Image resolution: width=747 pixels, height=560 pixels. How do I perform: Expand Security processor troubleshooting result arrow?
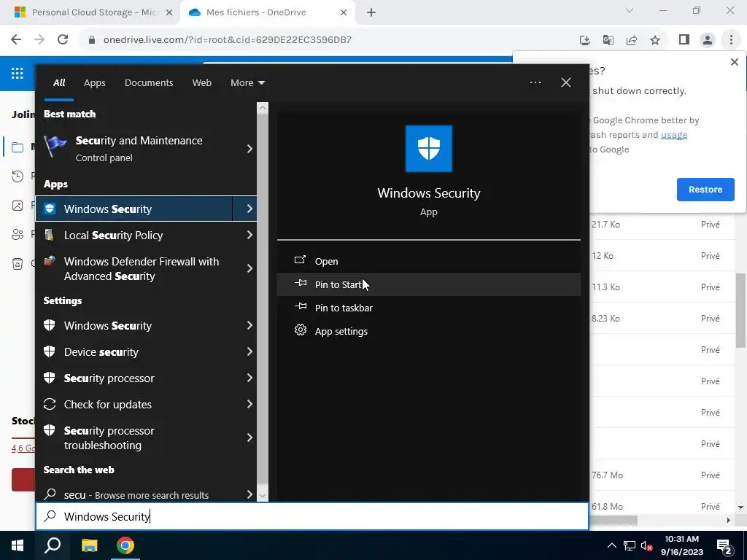point(249,437)
